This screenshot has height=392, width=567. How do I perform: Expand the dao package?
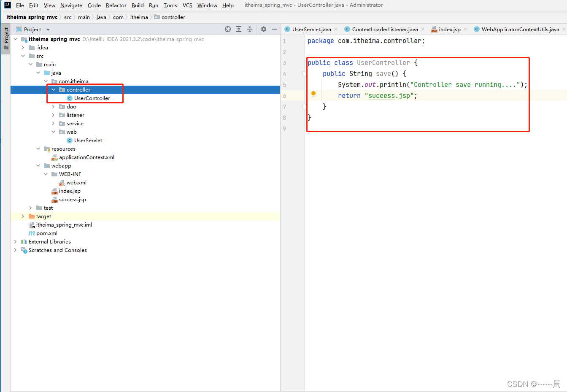[x=54, y=107]
